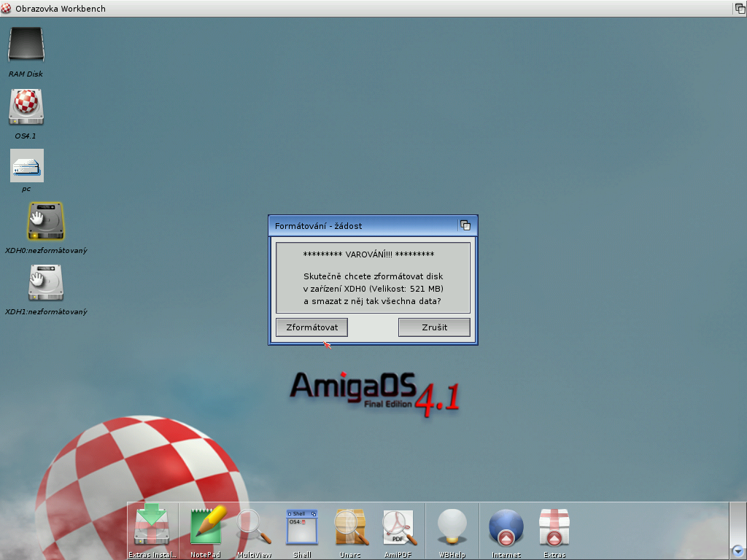Click the Obrazovka Workbench title bar
Viewport: 747px width, 560px height.
(x=365, y=8)
